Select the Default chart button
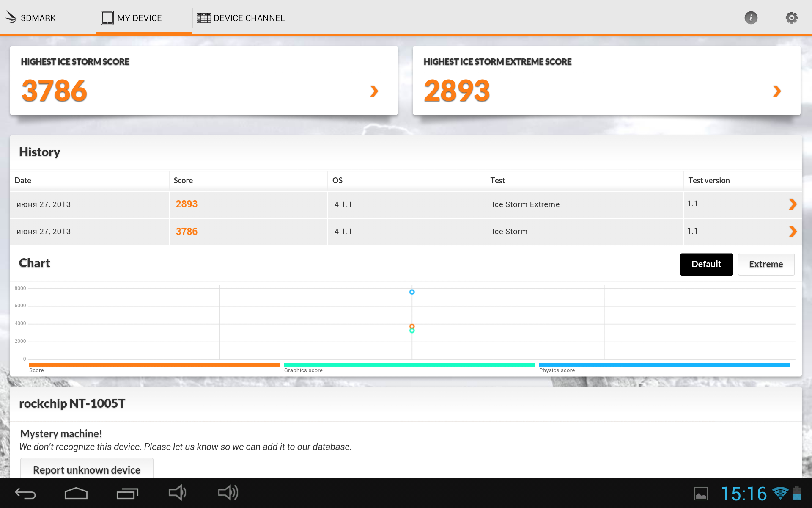Viewport: 812px width, 508px height. pos(706,264)
